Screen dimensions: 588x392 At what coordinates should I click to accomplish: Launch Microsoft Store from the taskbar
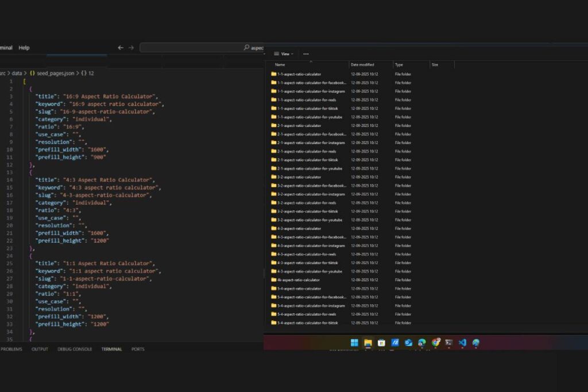coord(381,343)
